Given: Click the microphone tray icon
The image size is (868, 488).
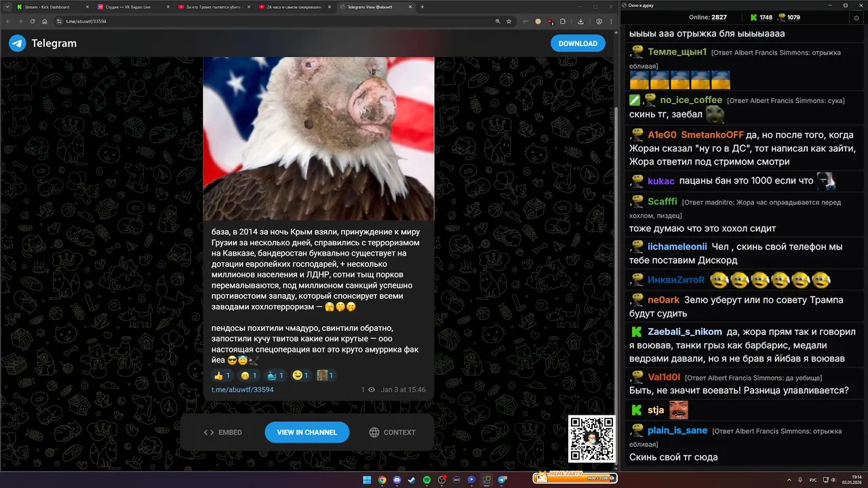Looking at the screenshot, I should (x=802, y=480).
